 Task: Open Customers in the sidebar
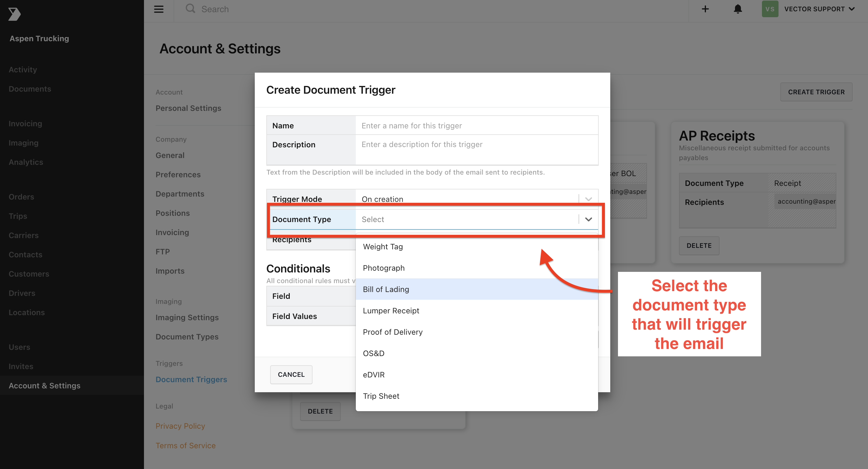[x=29, y=273]
